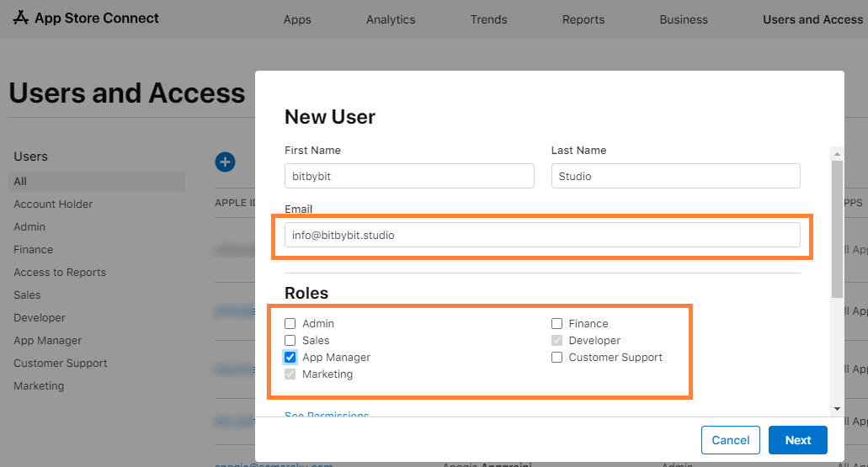The width and height of the screenshot is (868, 467).
Task: Click the Users and Access page heading
Action: tap(127, 93)
